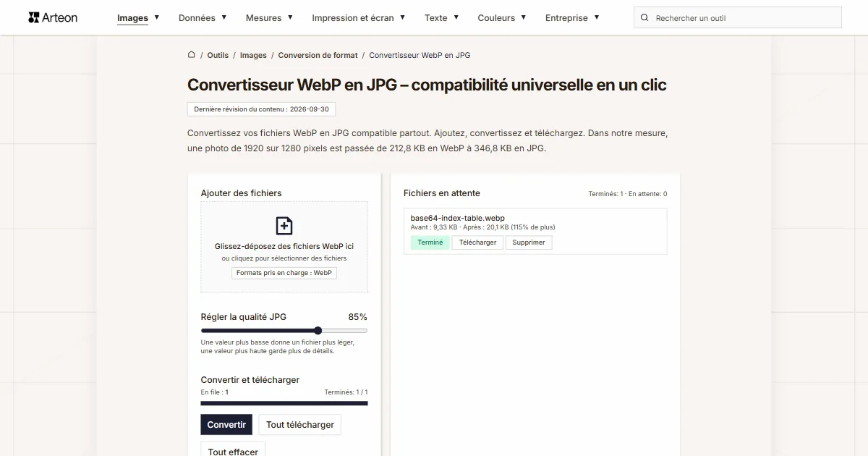
Task: Open the Texte menu
Action: pyautogui.click(x=435, y=18)
